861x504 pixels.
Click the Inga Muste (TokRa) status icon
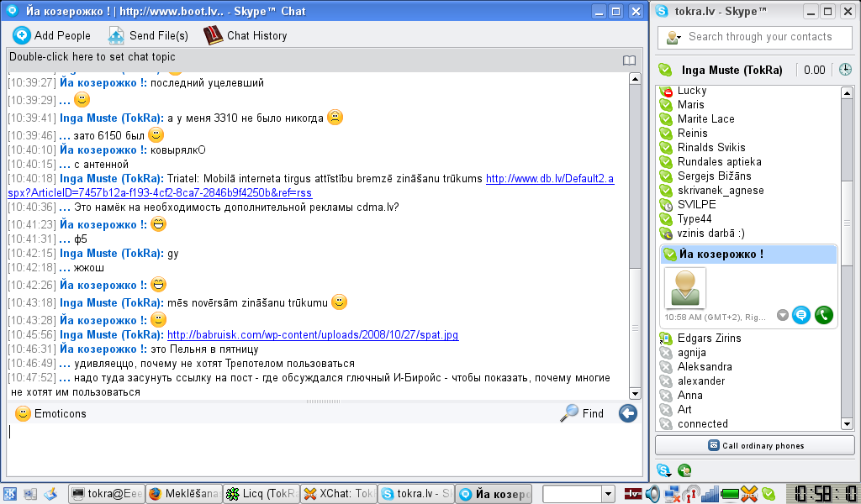(x=665, y=71)
